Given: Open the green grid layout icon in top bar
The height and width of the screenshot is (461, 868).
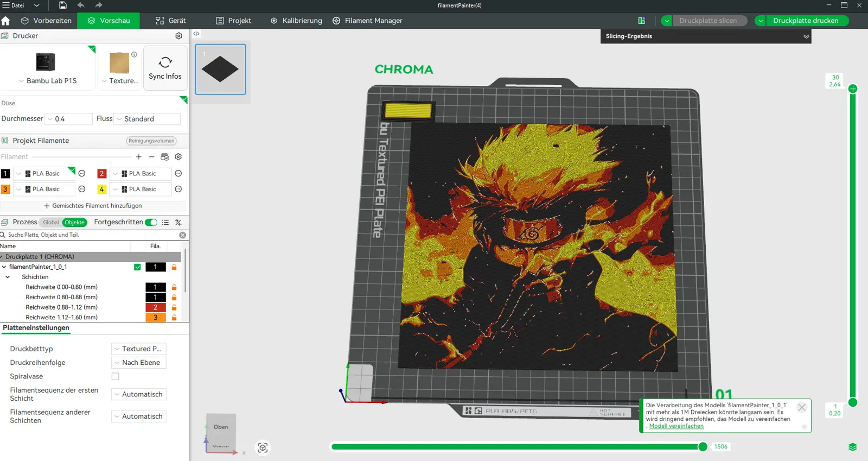Looking at the screenshot, I should [x=642, y=21].
